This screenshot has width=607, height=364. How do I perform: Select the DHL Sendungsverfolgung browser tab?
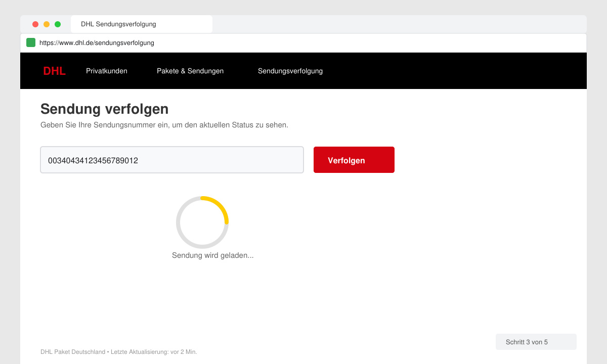(x=142, y=24)
